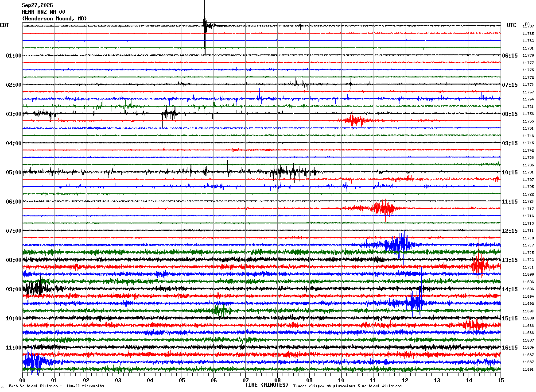The width and height of the screenshot is (536, 392).
Task: Click the TIME (MINUTES) axis label
Action: 267,385
